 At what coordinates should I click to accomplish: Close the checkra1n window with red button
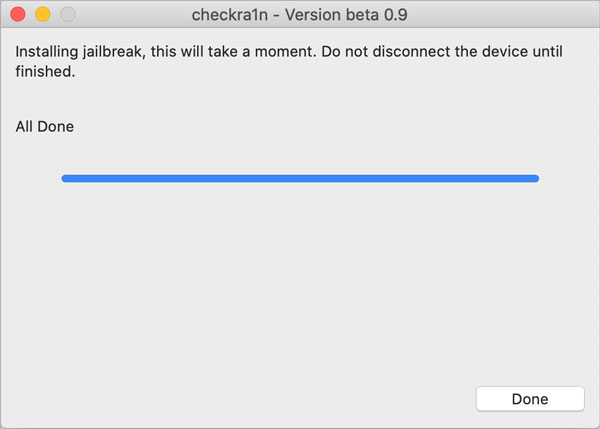(18, 15)
